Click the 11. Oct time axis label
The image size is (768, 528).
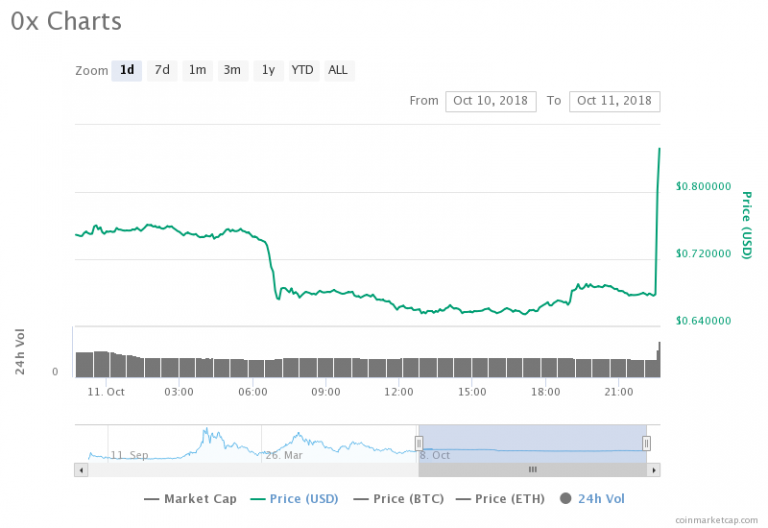coord(106,392)
